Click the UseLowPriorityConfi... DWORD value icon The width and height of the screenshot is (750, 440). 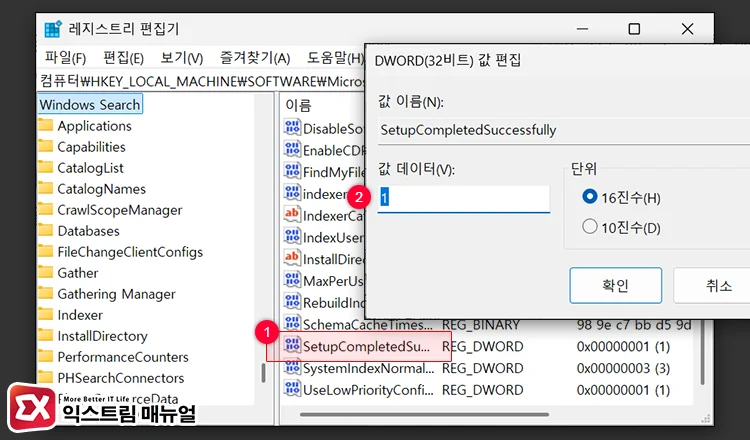292,388
